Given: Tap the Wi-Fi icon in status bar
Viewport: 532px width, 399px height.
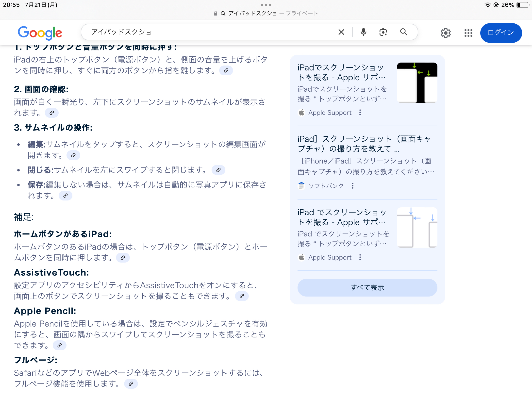Looking at the screenshot, I should point(487,5).
